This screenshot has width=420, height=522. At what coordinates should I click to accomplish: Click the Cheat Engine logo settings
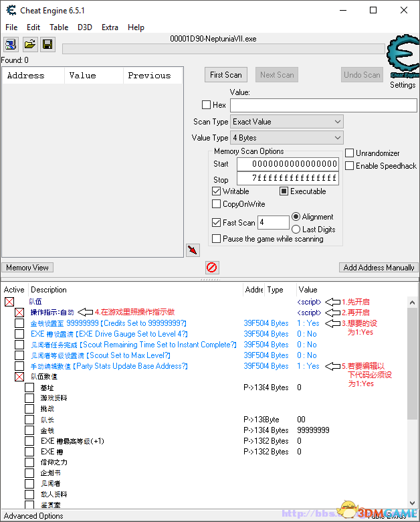403,57
